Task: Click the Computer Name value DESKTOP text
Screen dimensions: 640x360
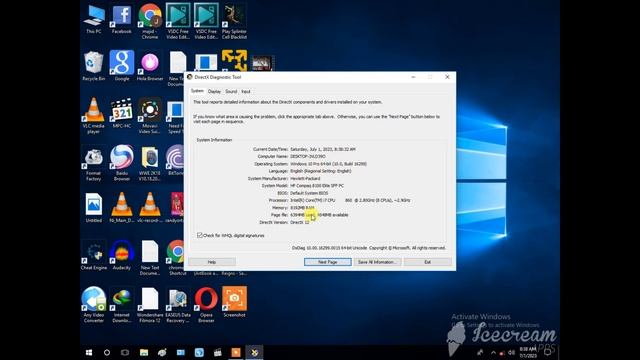Action: [x=308, y=156]
